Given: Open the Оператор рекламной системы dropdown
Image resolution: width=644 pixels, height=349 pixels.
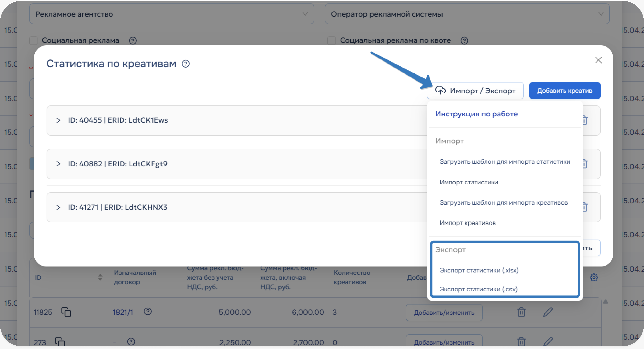Looking at the screenshot, I should [467, 14].
